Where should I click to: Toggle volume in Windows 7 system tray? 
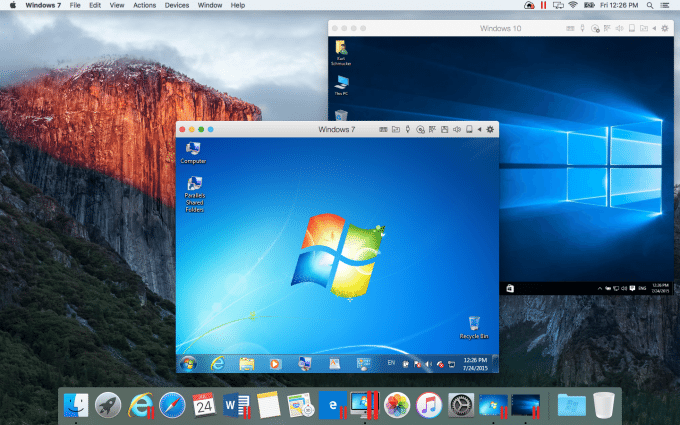(428, 362)
